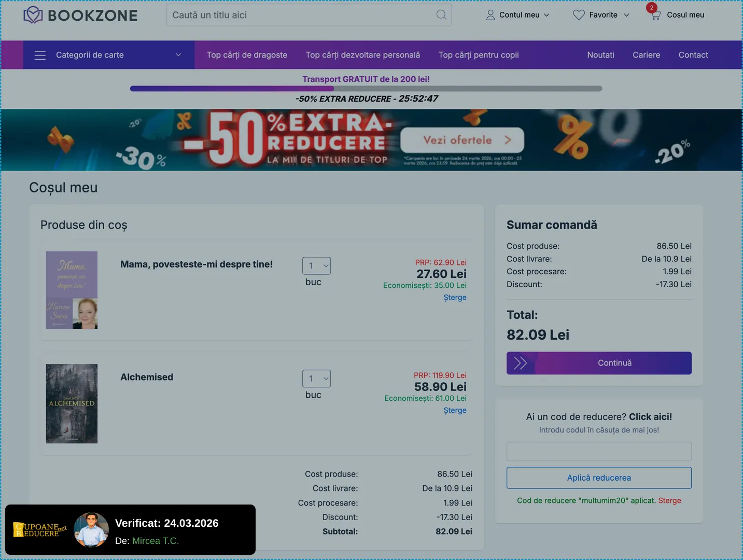Click the Bookzone logo icon
The image size is (743, 560).
(x=33, y=15)
